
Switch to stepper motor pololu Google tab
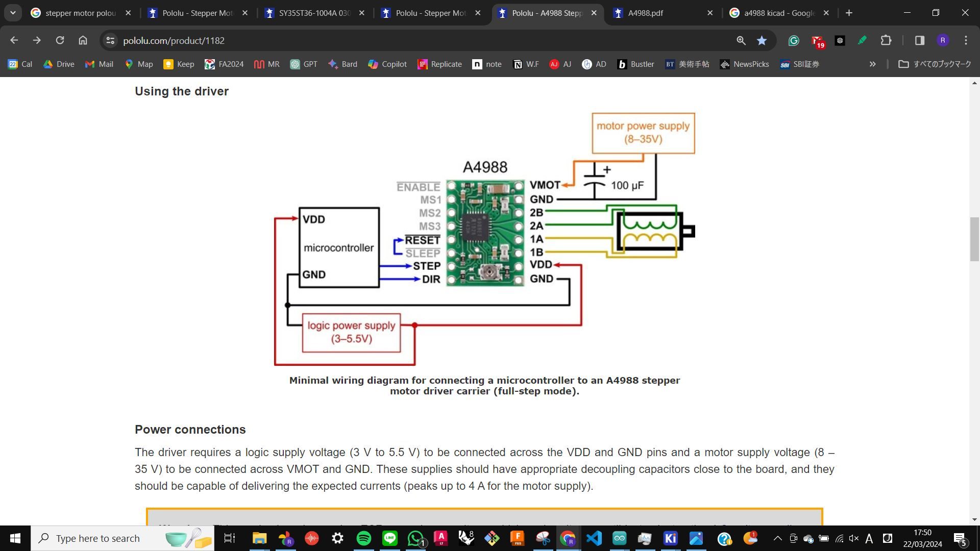click(81, 13)
